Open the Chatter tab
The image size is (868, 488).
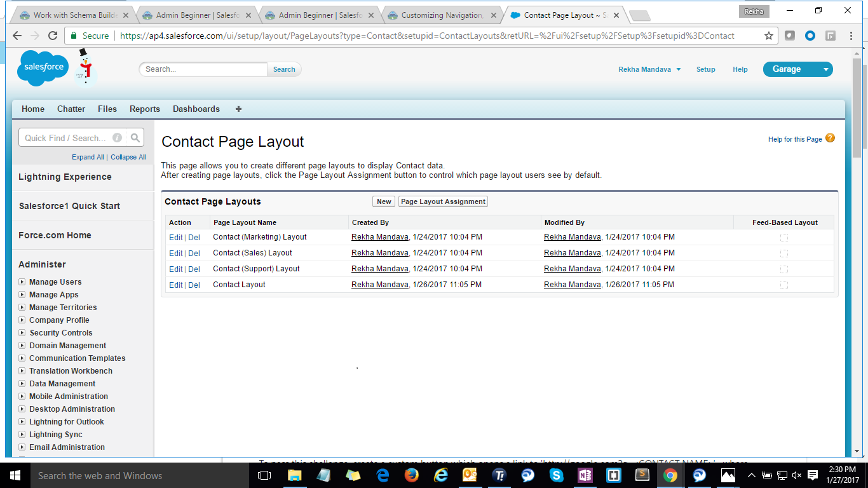click(71, 109)
